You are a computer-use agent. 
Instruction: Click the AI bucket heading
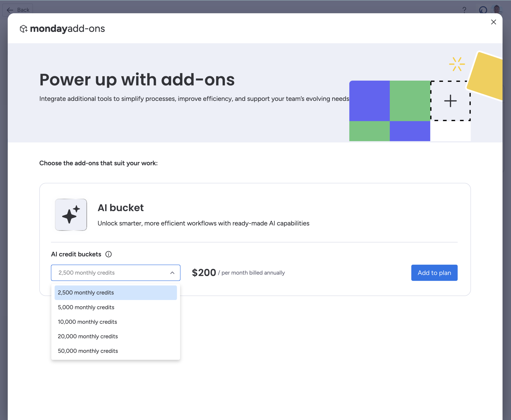121,208
